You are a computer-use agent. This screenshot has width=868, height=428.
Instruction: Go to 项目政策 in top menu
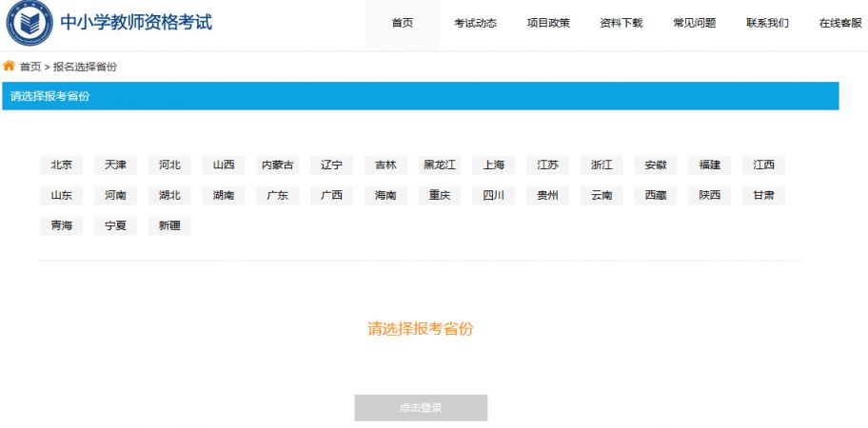point(548,23)
